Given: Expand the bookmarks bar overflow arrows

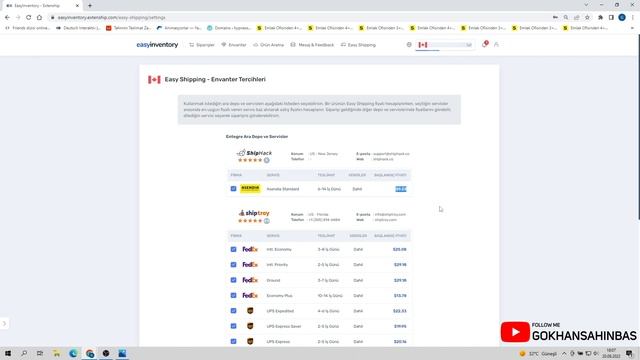Looking at the screenshot, I should (x=632, y=28).
